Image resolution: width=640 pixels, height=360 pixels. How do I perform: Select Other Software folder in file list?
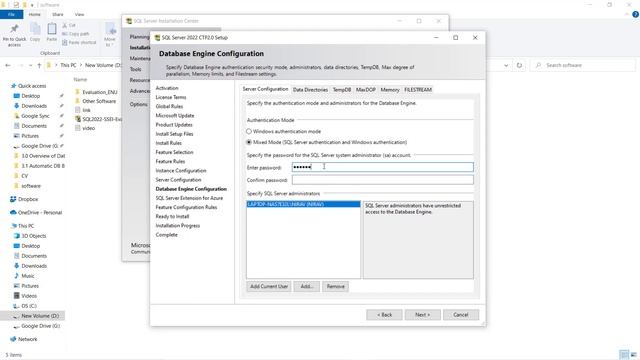[x=99, y=101]
